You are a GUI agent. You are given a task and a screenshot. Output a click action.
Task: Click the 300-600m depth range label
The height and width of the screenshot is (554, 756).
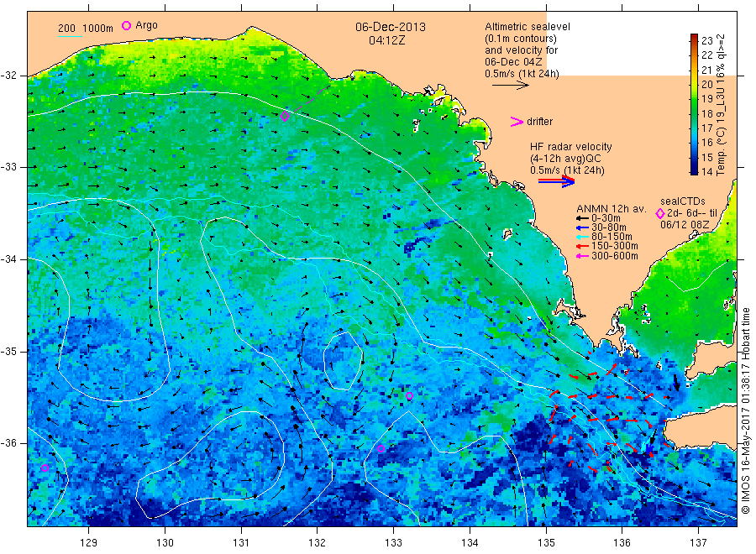tap(615, 256)
